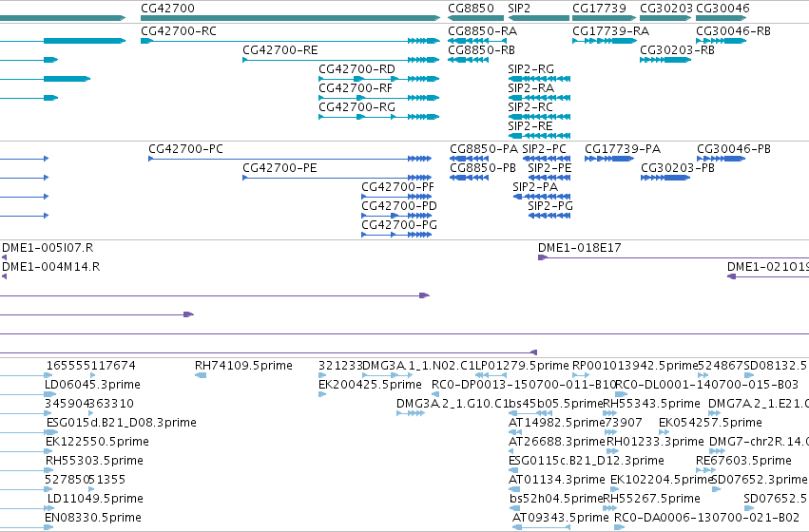
Task: Select clone DME1-005I07.R
Action: pyautogui.click(x=48, y=249)
